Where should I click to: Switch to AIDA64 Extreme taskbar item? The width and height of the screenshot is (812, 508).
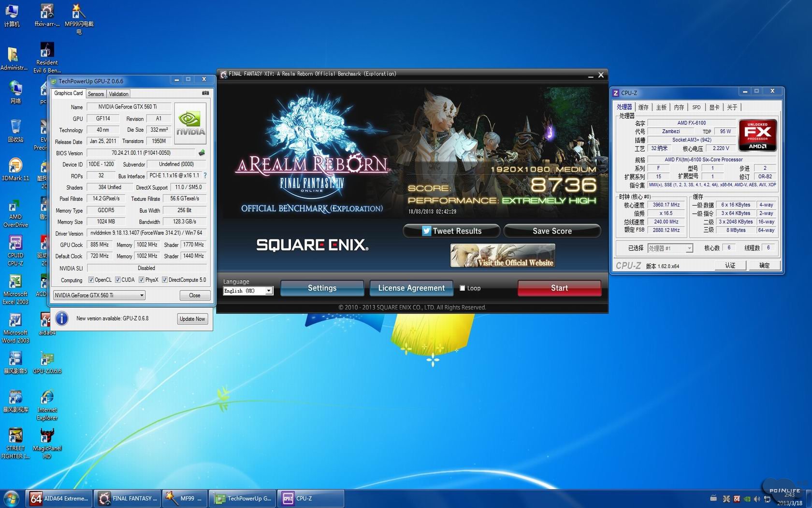(x=59, y=498)
